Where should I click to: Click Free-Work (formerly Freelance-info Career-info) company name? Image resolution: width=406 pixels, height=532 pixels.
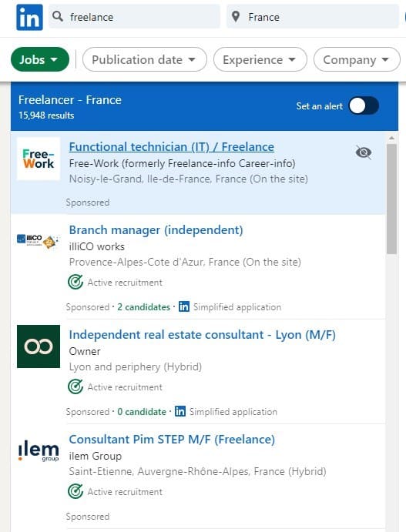click(x=182, y=163)
